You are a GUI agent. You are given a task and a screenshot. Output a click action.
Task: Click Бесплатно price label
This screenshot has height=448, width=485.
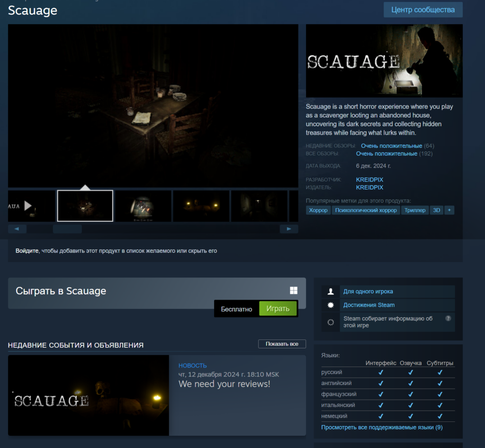[x=236, y=309]
